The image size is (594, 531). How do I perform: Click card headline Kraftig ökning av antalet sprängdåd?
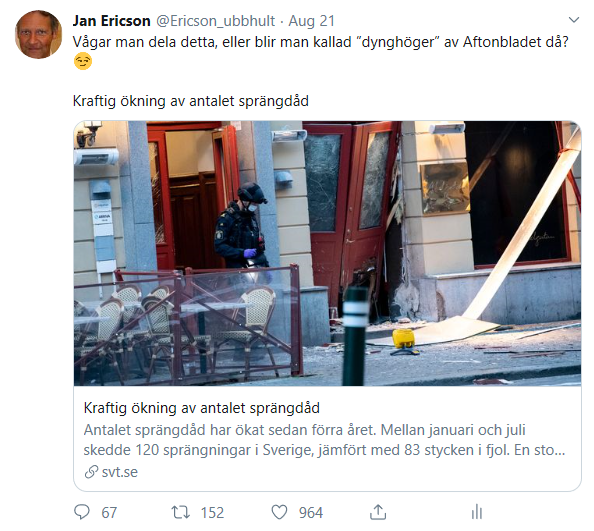pos(202,408)
